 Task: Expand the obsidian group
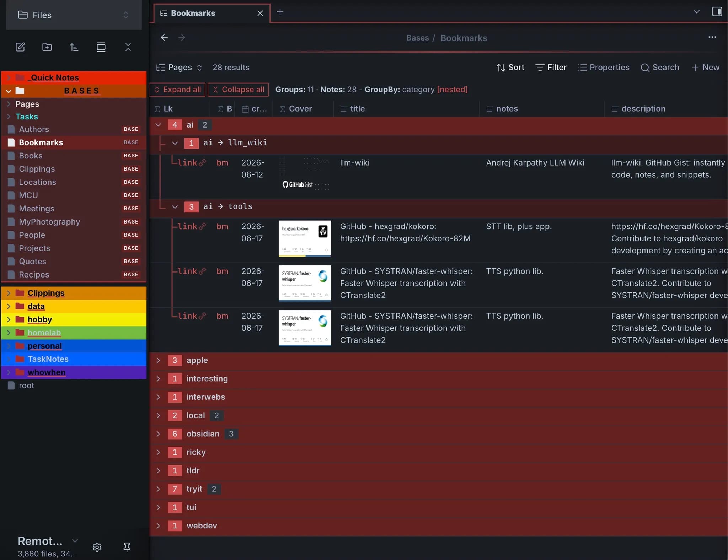[159, 434]
